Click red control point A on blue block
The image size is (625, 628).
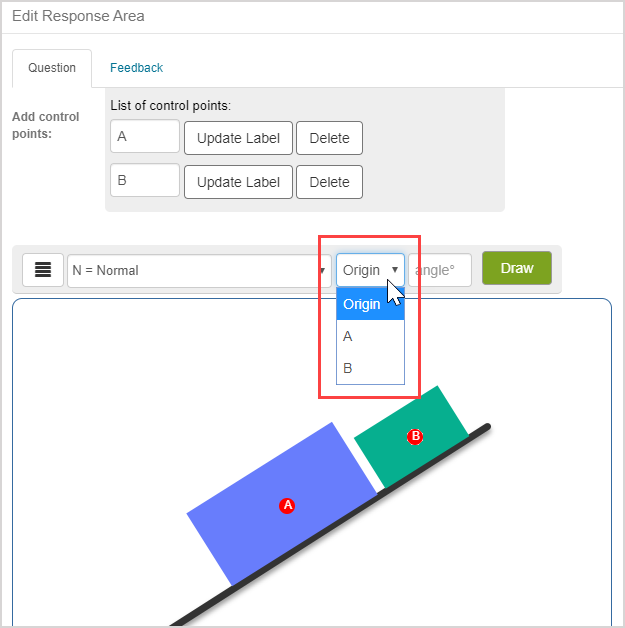point(288,506)
